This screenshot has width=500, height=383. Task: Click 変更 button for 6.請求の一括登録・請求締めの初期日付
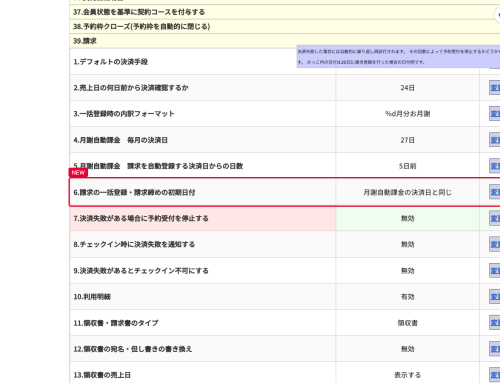(495, 192)
